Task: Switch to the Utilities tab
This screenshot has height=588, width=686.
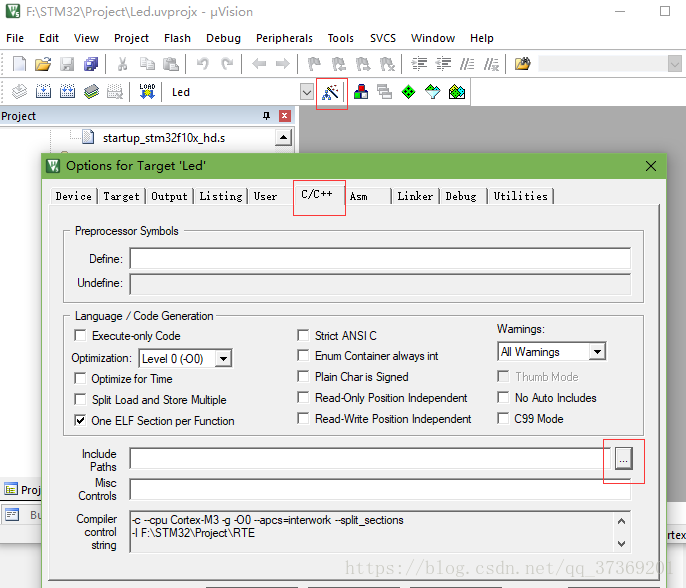Action: (521, 196)
